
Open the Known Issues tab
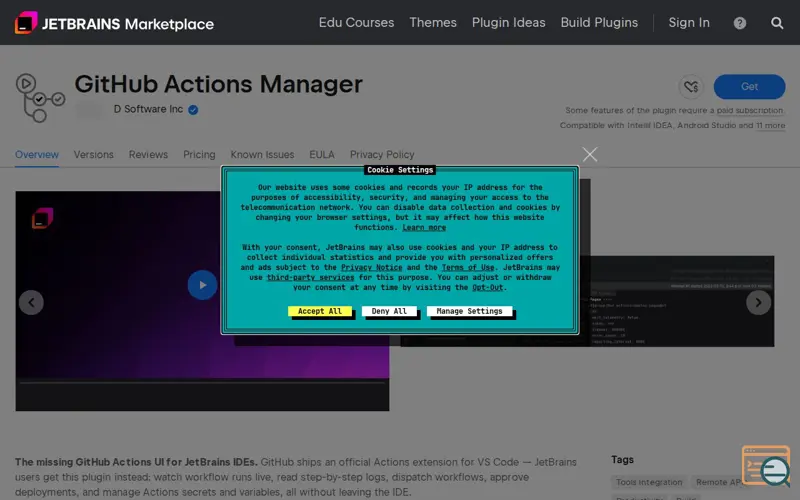pos(262,155)
